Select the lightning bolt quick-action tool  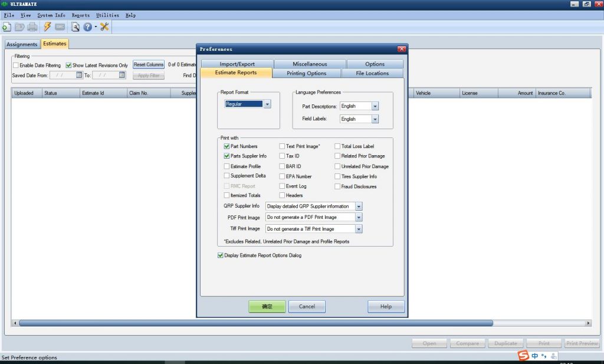click(x=47, y=27)
